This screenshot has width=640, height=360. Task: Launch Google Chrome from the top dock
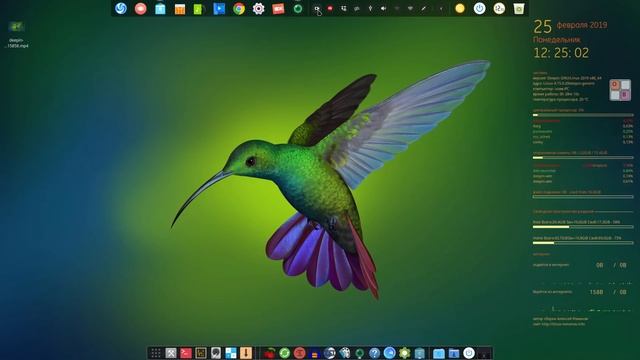coord(239,9)
